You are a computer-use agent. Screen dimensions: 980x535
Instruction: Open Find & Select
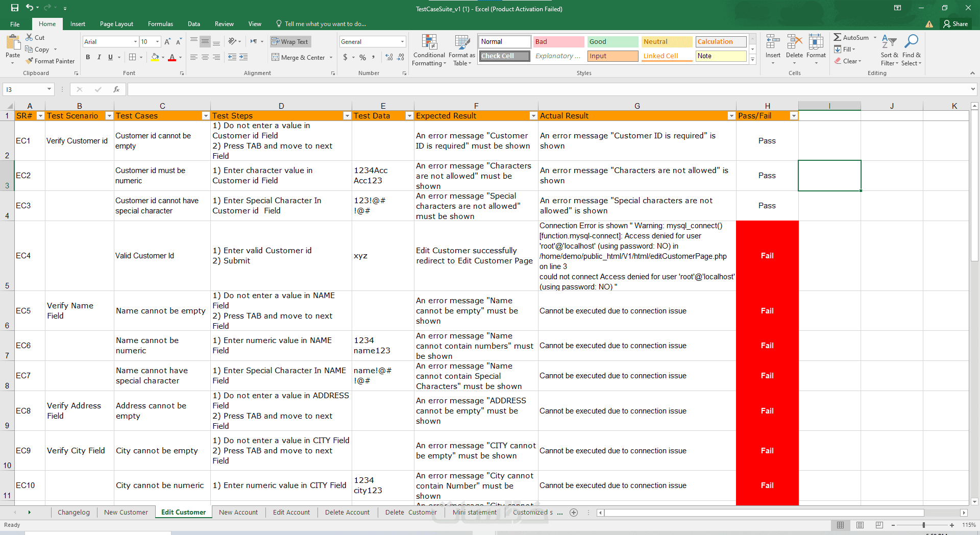(x=911, y=50)
